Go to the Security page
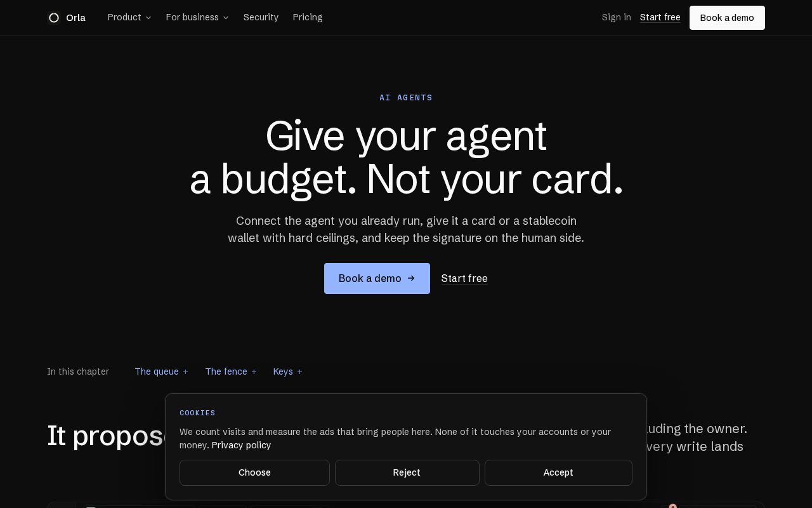The image size is (812, 508). (261, 17)
